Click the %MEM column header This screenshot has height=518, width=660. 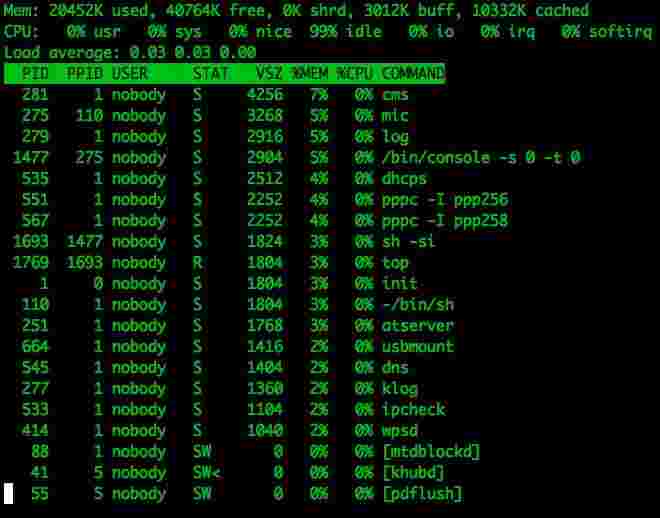point(310,74)
